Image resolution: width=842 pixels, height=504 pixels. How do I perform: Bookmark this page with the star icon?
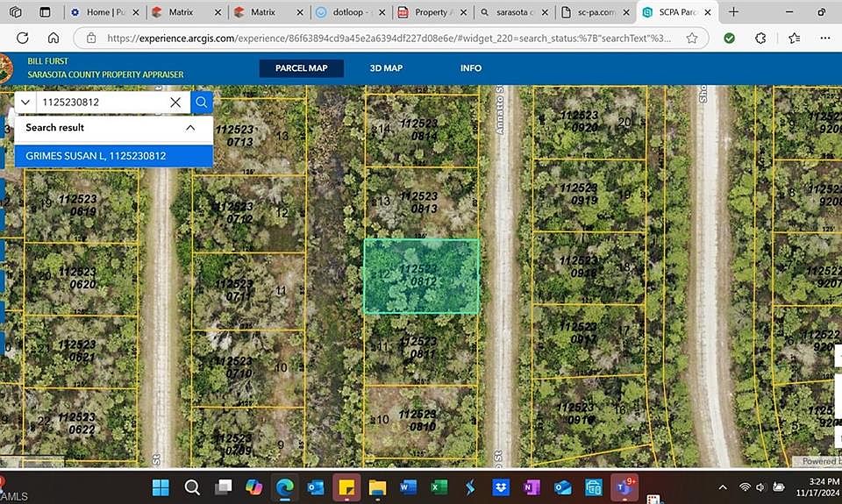click(x=692, y=38)
